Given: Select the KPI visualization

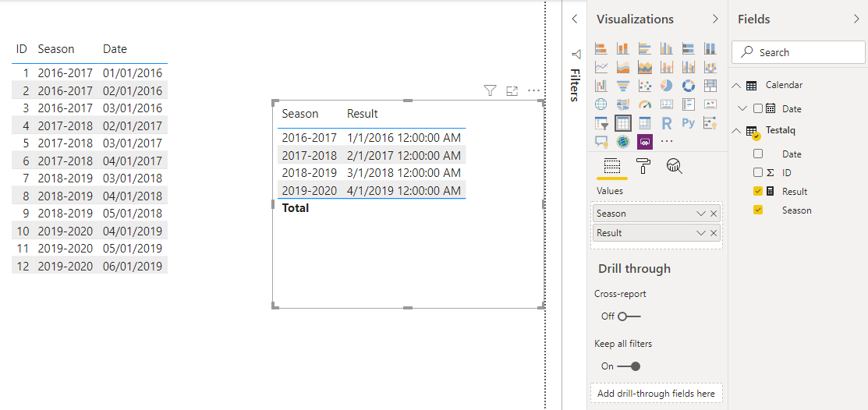Looking at the screenshot, I should pyautogui.click(x=710, y=104).
